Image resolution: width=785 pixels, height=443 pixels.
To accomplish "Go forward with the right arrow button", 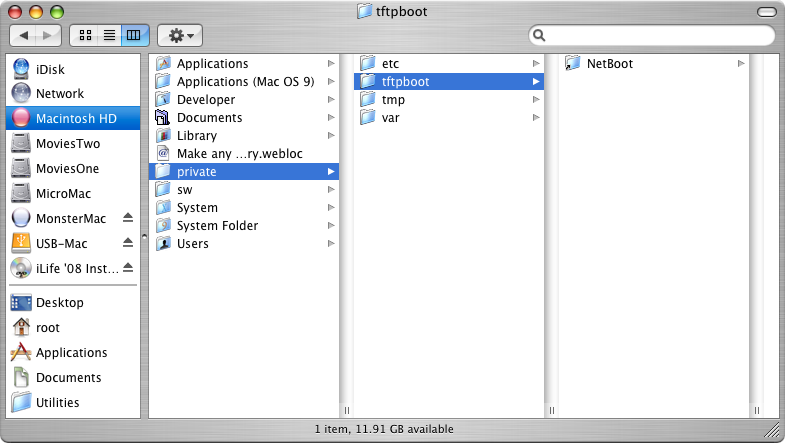I will [x=48, y=36].
